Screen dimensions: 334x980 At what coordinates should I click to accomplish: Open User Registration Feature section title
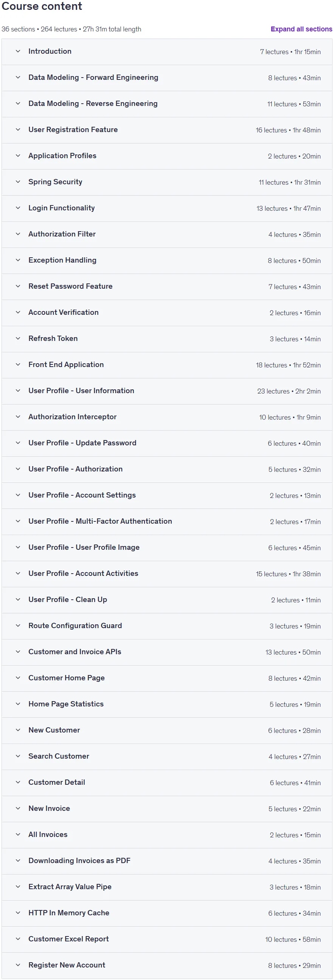73,130
